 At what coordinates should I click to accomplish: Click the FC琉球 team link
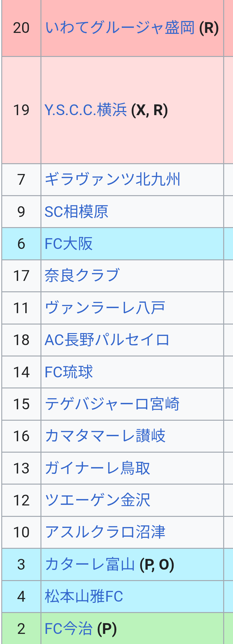pyautogui.click(x=69, y=372)
